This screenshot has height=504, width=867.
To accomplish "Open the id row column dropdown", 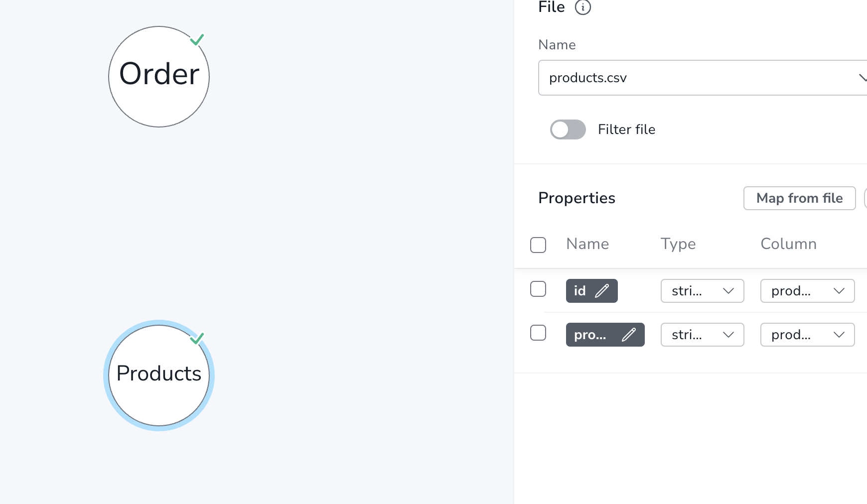I will [808, 291].
